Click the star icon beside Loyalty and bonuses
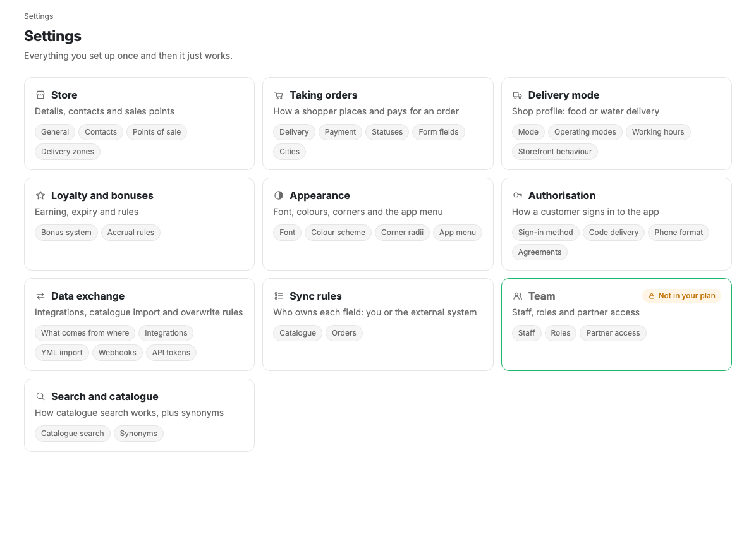Image resolution: width=756 pixels, height=536 pixels. [40, 195]
